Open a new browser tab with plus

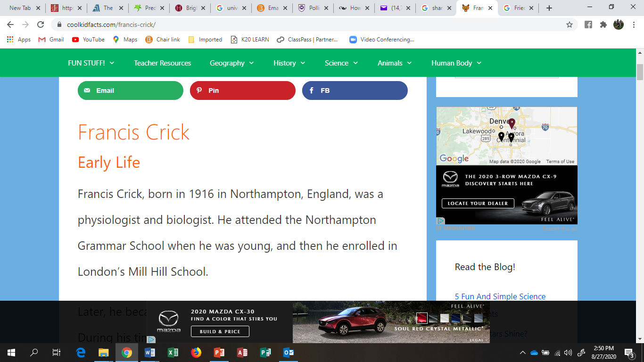point(549,8)
